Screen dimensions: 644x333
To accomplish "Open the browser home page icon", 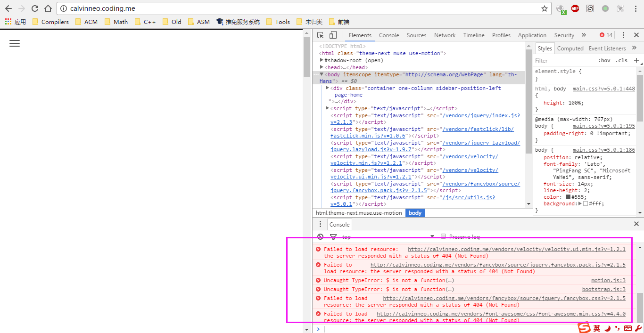I will click(x=48, y=8).
